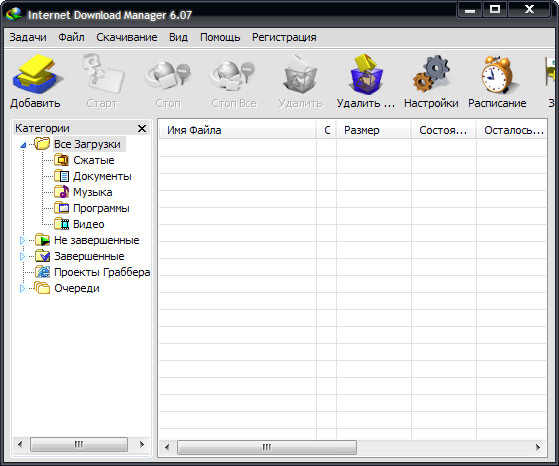Click the Все Загрузки folder icon
Viewport: 559px width, 466px height.
click(42, 144)
